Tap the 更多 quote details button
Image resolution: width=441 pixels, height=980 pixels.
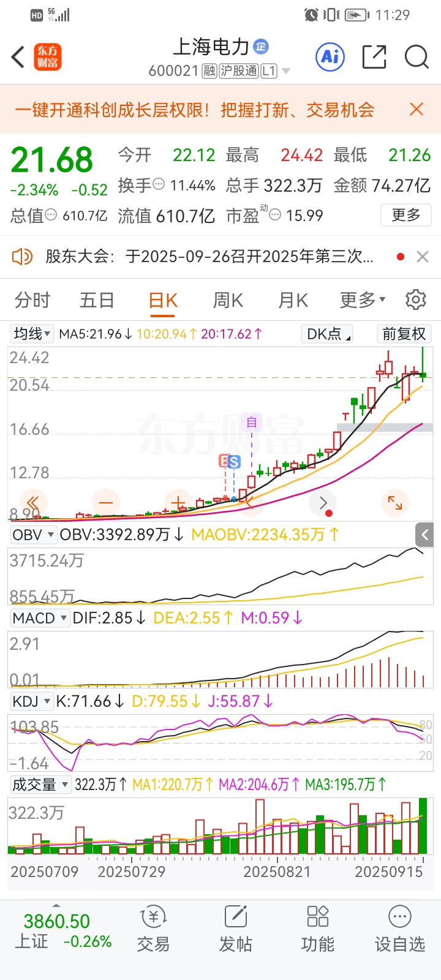point(406,215)
